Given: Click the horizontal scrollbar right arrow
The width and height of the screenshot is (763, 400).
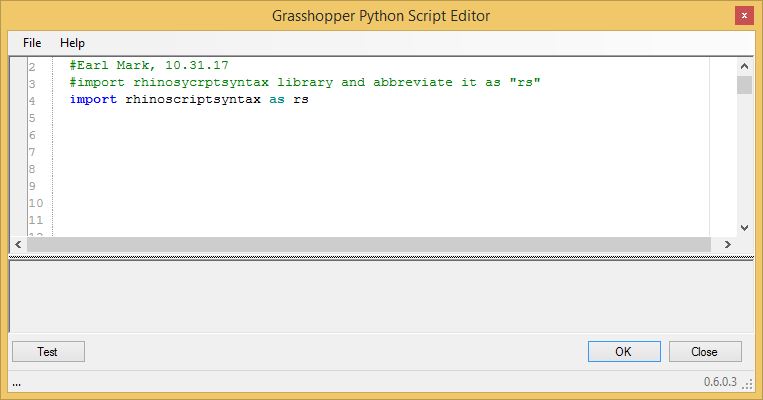Looking at the screenshot, I should 727,244.
